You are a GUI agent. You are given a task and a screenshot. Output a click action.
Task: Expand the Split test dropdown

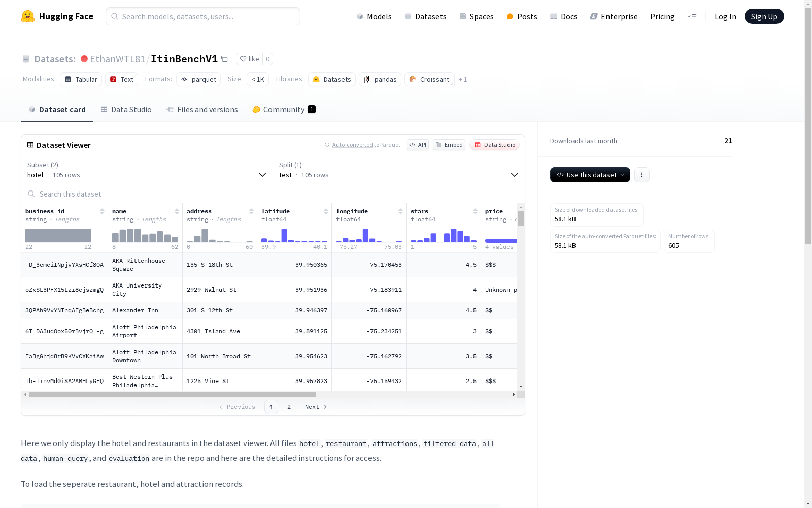(x=399, y=170)
